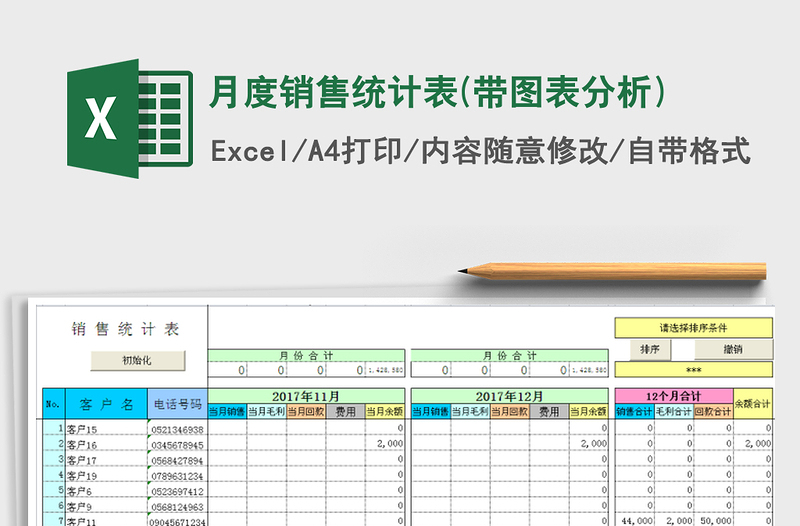Click 当月余额 under 2017年11月

click(385, 411)
